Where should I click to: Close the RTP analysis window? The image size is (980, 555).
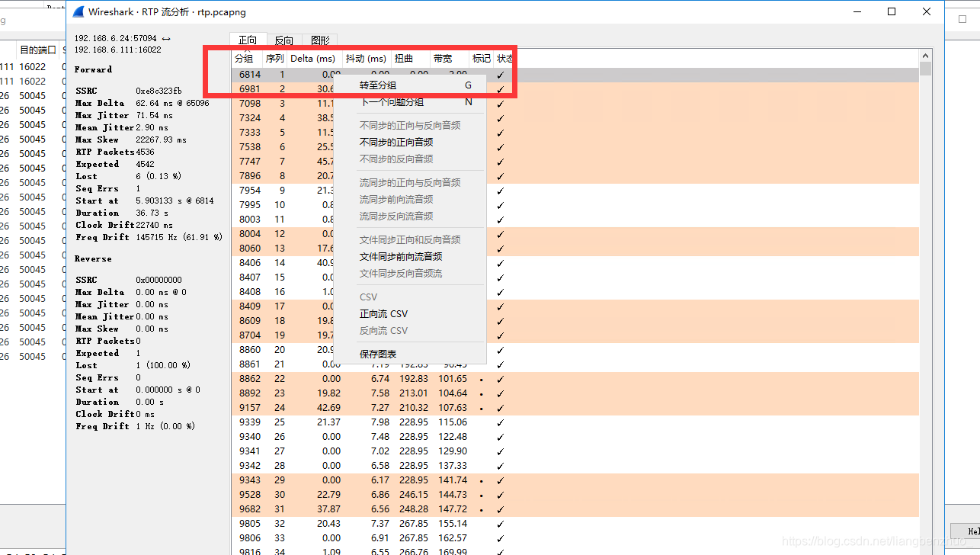927,11
